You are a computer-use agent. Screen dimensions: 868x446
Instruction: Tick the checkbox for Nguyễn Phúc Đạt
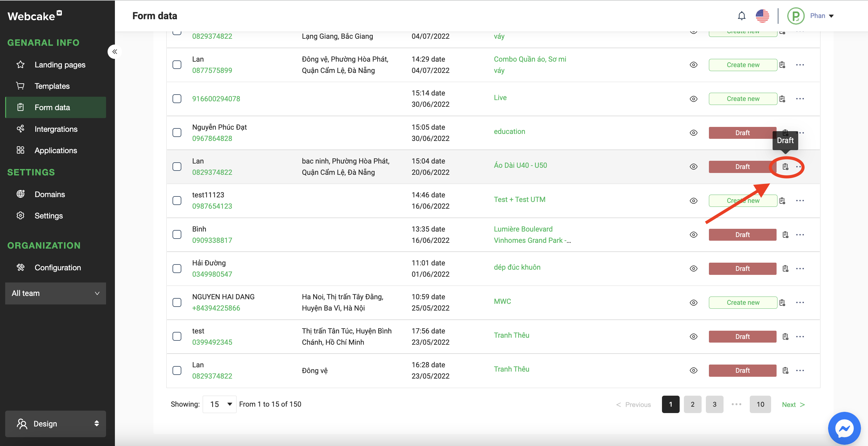[177, 133]
